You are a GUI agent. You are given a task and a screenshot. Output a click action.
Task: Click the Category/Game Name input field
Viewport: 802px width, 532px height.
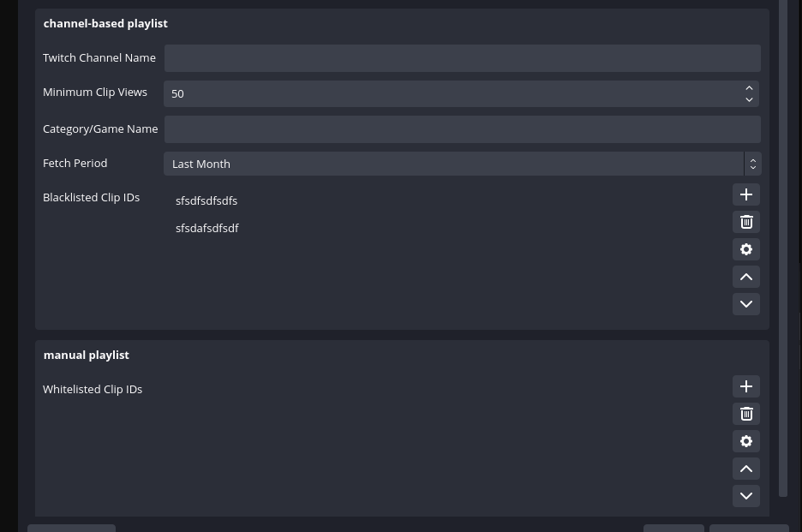(463, 129)
